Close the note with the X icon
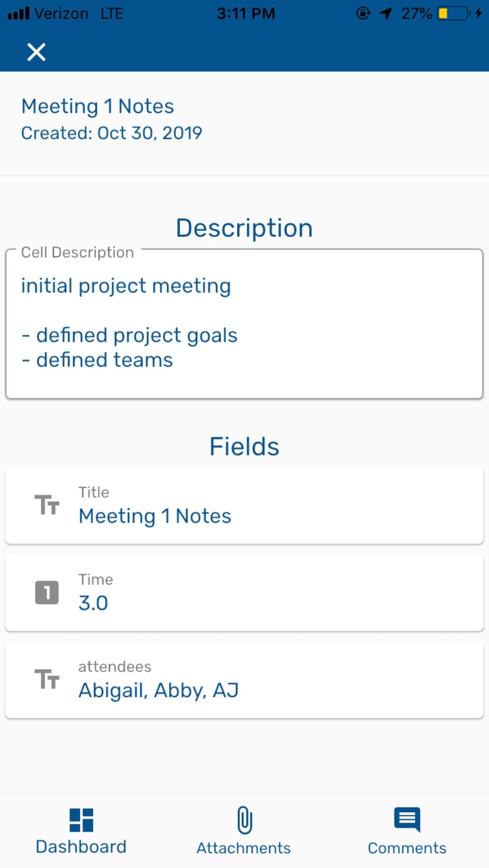The height and width of the screenshot is (868, 489). coord(36,52)
